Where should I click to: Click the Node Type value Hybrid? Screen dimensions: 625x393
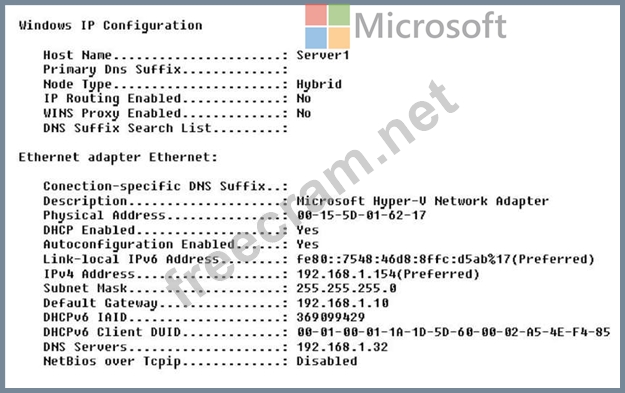319,84
